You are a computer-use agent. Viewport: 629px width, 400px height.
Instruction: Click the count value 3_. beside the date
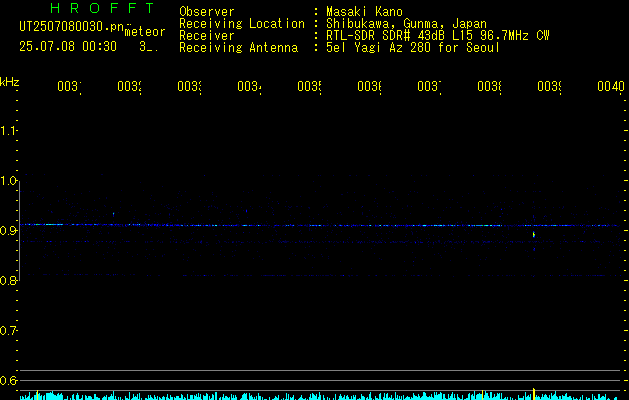click(x=148, y=47)
